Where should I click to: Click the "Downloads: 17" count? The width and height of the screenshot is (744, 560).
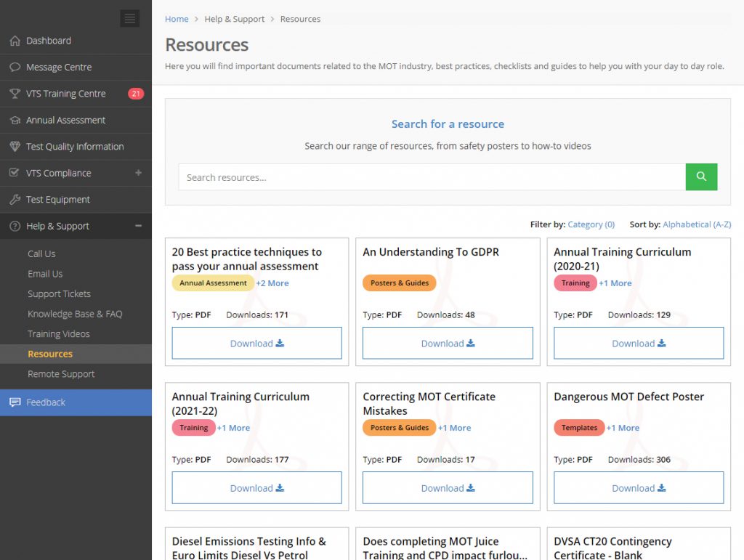[x=446, y=460]
